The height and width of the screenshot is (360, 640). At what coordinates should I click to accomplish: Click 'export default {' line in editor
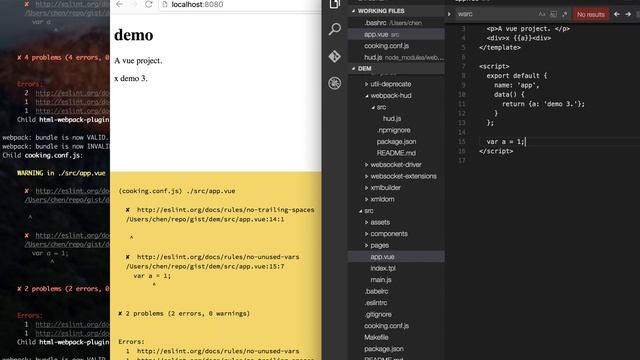click(x=516, y=76)
